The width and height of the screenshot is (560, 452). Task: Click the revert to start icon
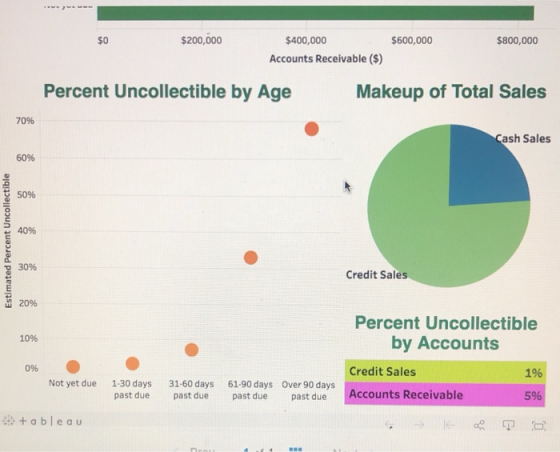449,425
